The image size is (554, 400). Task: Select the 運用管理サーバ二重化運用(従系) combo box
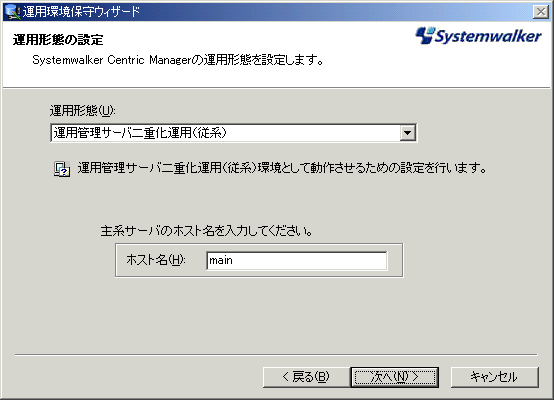pyautogui.click(x=234, y=133)
